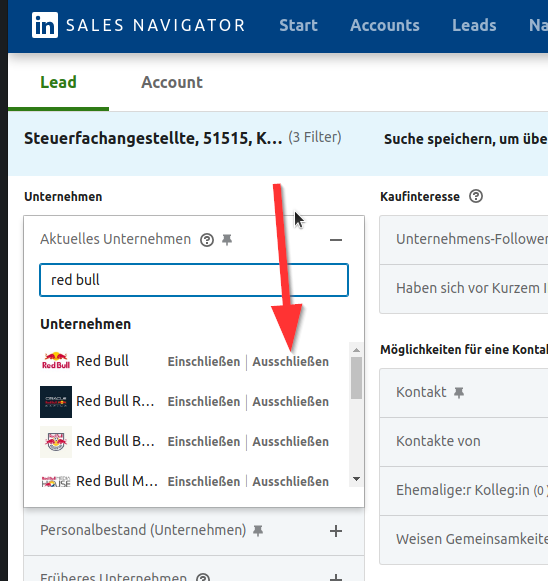The height and width of the screenshot is (581, 548).
Task: Click the Steuerfachangestellte, 51515, K… search title
Action: (153, 138)
